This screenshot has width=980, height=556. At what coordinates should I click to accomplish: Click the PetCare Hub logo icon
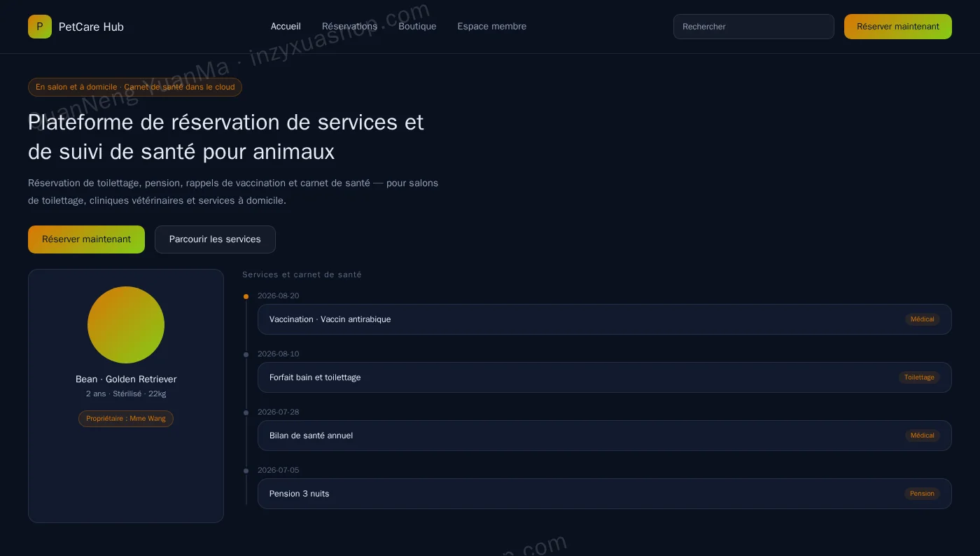pos(40,27)
